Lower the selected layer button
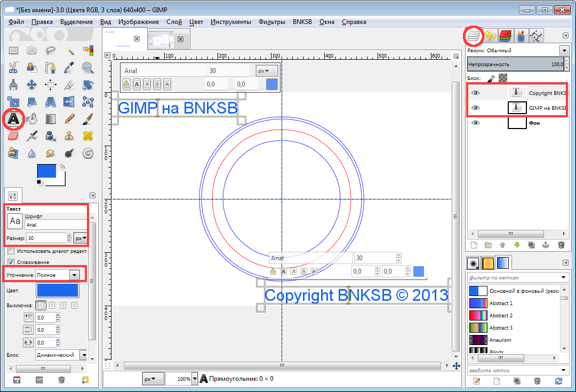The image size is (576, 392). click(x=516, y=245)
